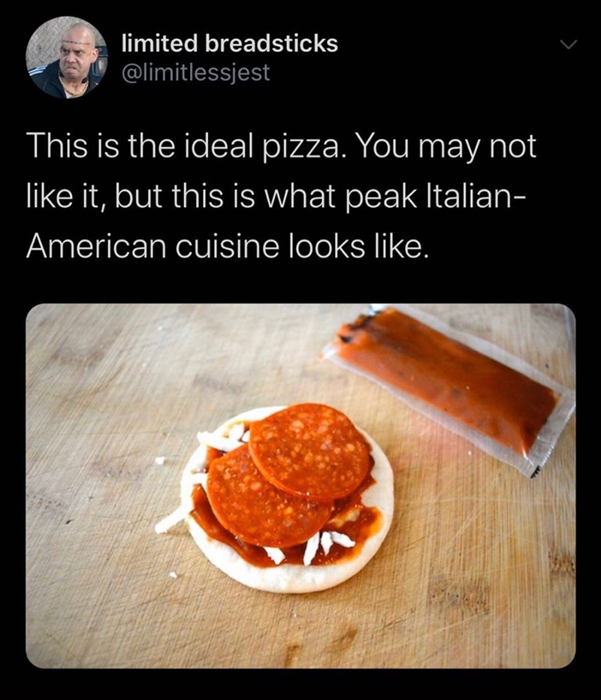The height and width of the screenshot is (700, 601).
Task: Click the word "This" starting the tweet
Action: pos(53,147)
